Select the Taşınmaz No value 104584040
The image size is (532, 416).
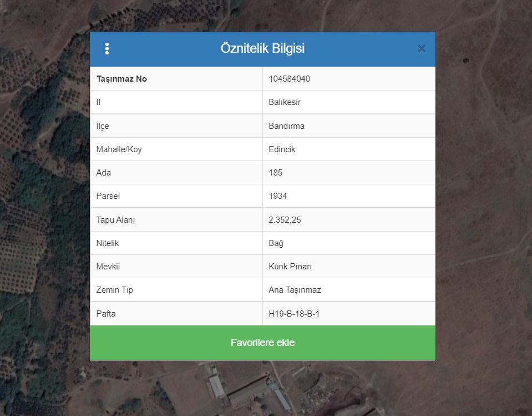(x=289, y=79)
